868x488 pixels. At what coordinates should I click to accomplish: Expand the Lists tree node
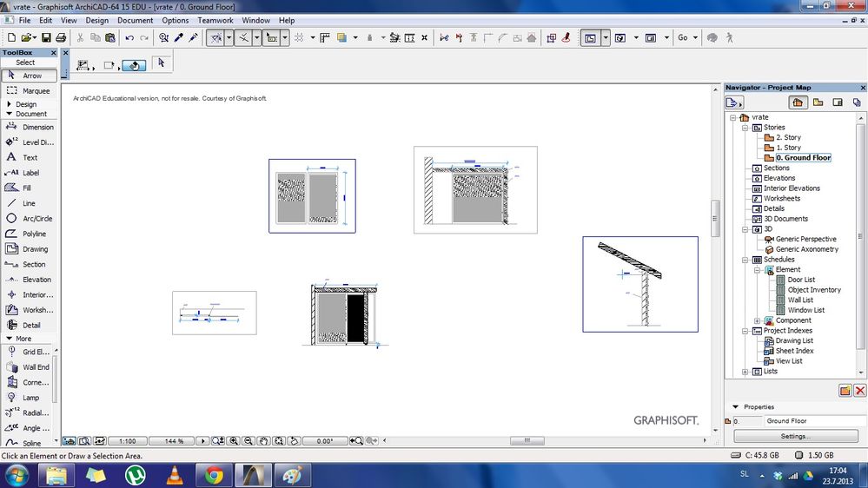click(745, 372)
